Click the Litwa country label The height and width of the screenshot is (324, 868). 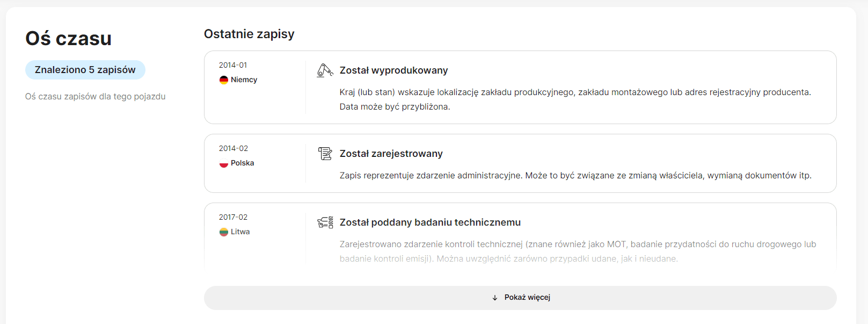(240, 232)
